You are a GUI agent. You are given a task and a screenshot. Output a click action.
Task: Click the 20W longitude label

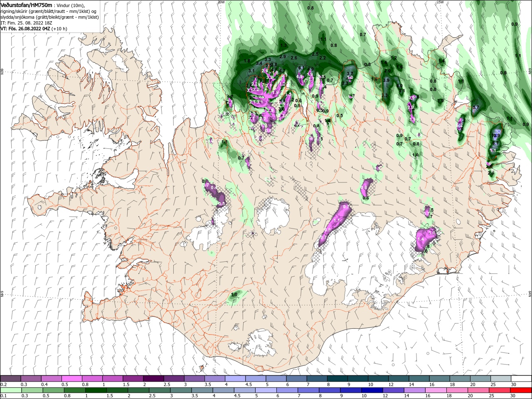pyautogui.click(x=221, y=2)
